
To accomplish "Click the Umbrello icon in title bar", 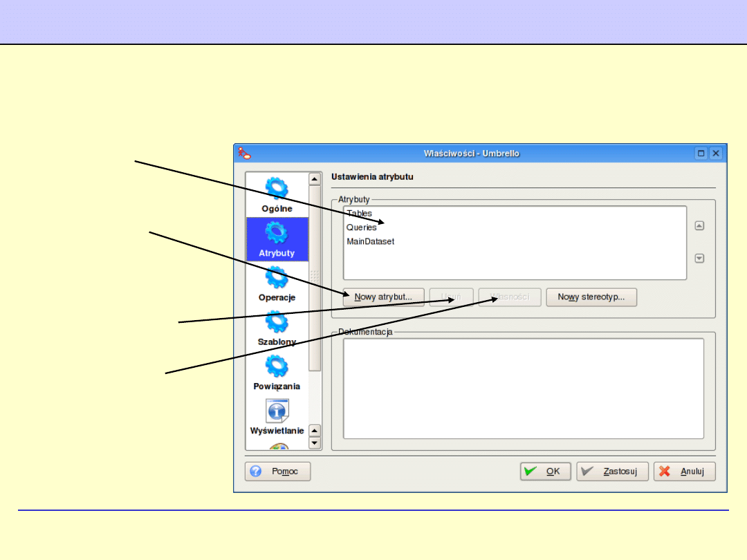I will pos(244,153).
